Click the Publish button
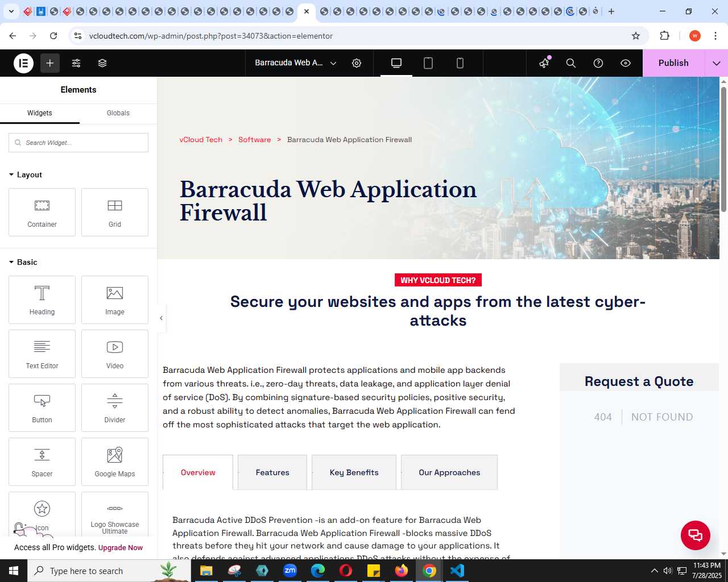The image size is (728, 582). click(x=673, y=63)
